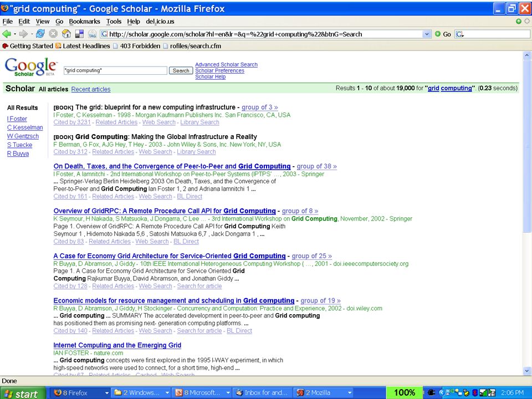
Task: Open 'Internet Computing and the Emerging Grid' result
Action: (117, 345)
